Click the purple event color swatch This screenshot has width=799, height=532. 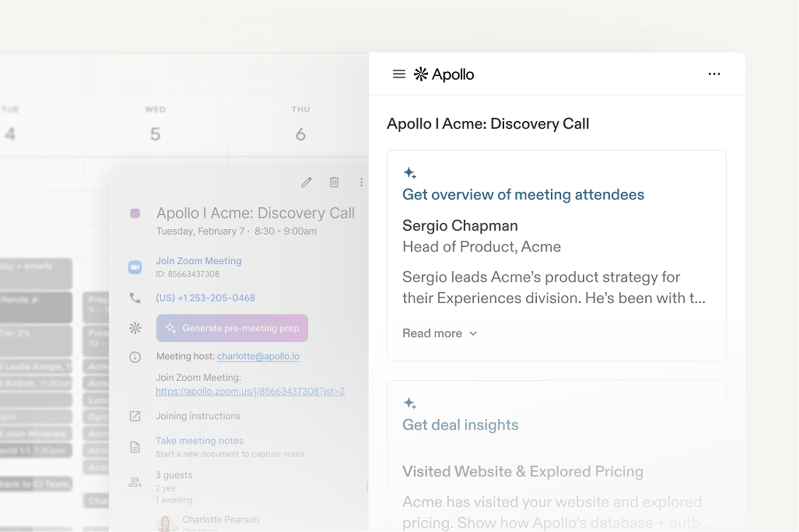pos(135,213)
